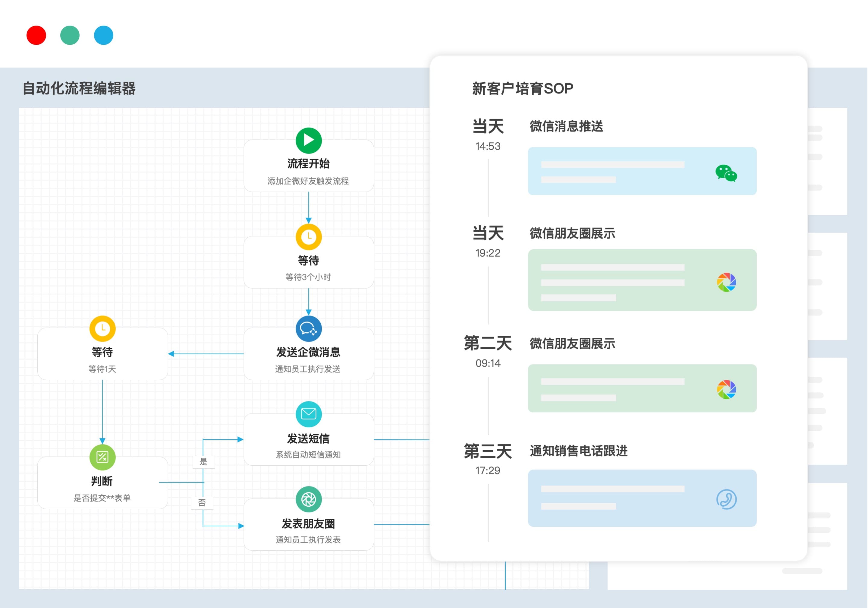This screenshot has height=608, width=868.
Task: Click the teal envelope icon for 发送短信
Action: point(309,414)
